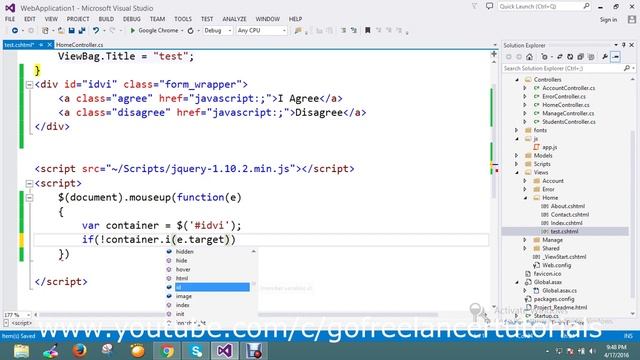
Task: Click the Undo arrow icon
Action: [x=96, y=31]
